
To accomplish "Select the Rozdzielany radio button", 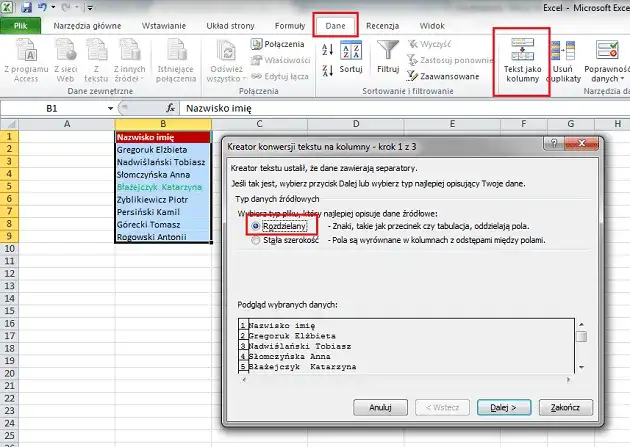I will 256,227.
